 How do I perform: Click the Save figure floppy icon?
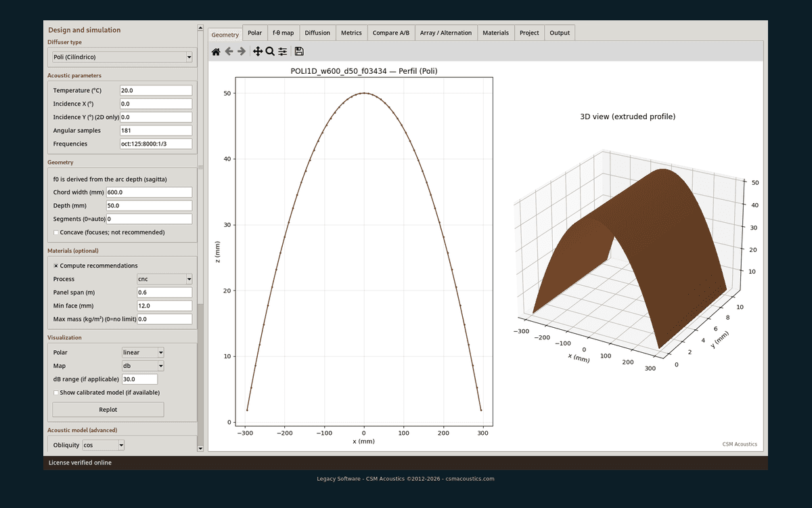click(x=299, y=51)
